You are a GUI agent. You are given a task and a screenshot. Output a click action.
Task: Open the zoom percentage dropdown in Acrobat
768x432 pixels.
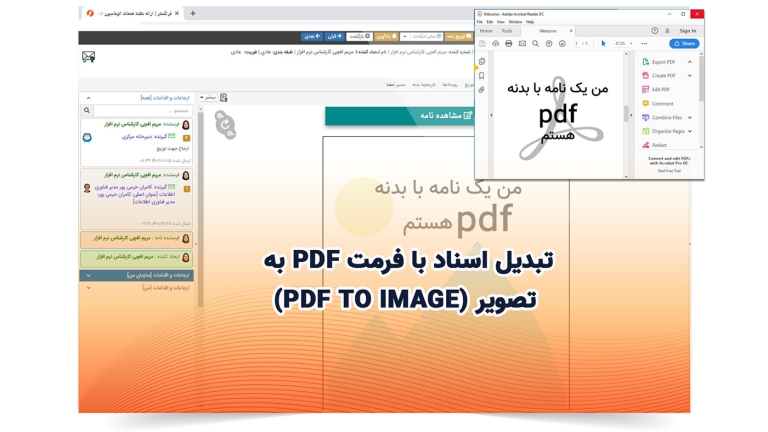click(631, 44)
